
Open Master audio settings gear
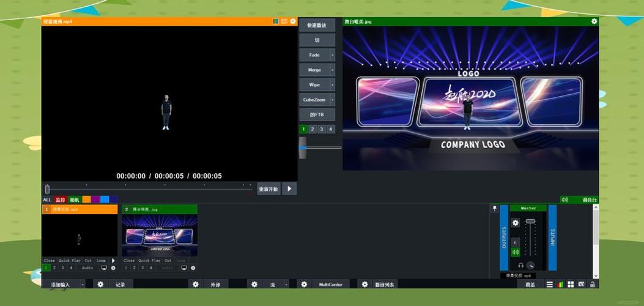(x=516, y=223)
